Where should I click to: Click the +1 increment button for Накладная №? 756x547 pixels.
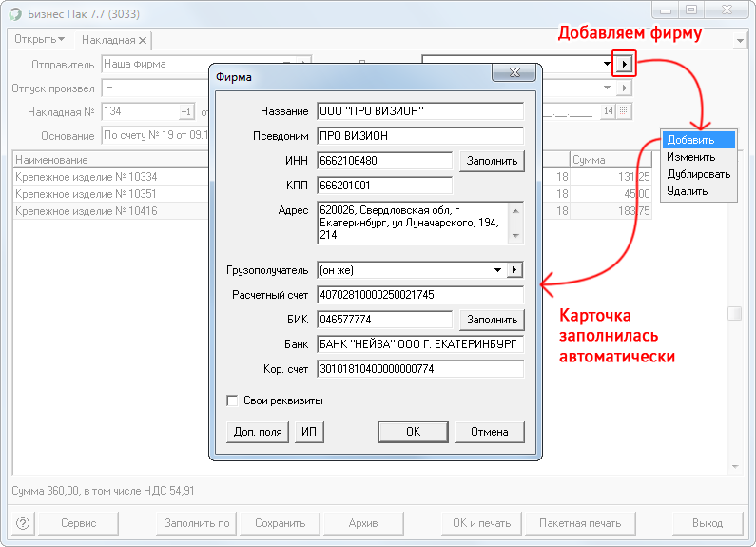click(186, 111)
